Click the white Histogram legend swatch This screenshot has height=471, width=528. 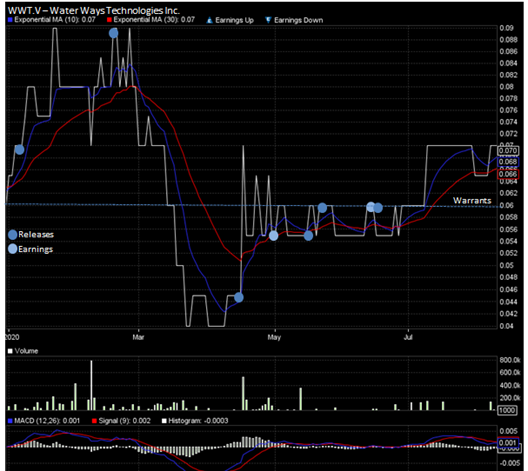point(164,421)
